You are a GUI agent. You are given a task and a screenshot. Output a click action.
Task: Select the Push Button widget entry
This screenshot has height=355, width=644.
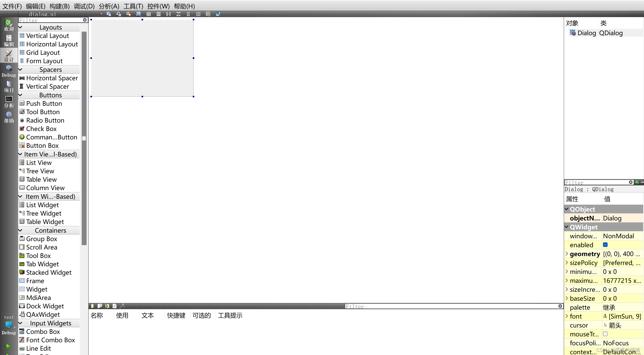(x=44, y=103)
